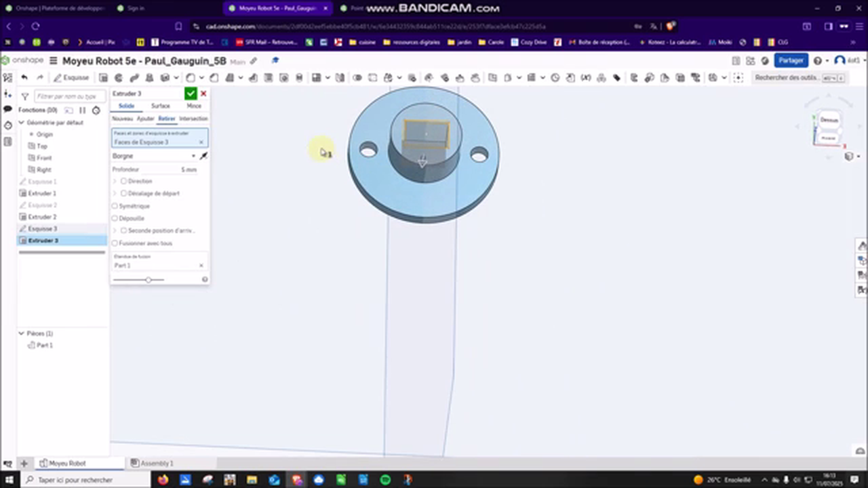This screenshot has width=868, height=488.
Task: Accept the extrusion with the green checkmark
Action: click(x=191, y=94)
